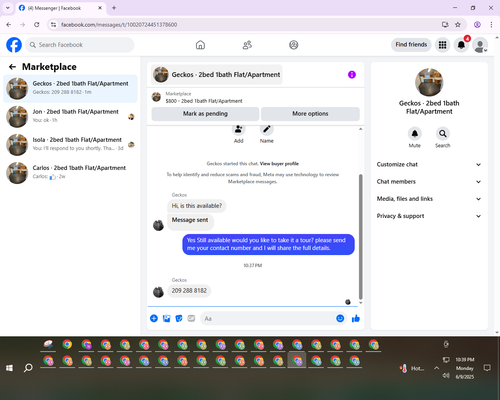Open the Jon 2bed 1bath conversation
500x400 pixels.
coord(70,117)
